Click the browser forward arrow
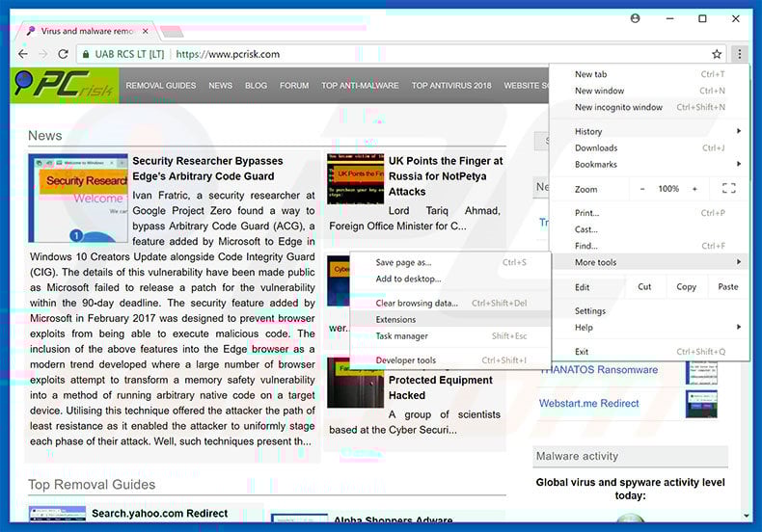Image resolution: width=762 pixels, height=532 pixels. click(43, 54)
